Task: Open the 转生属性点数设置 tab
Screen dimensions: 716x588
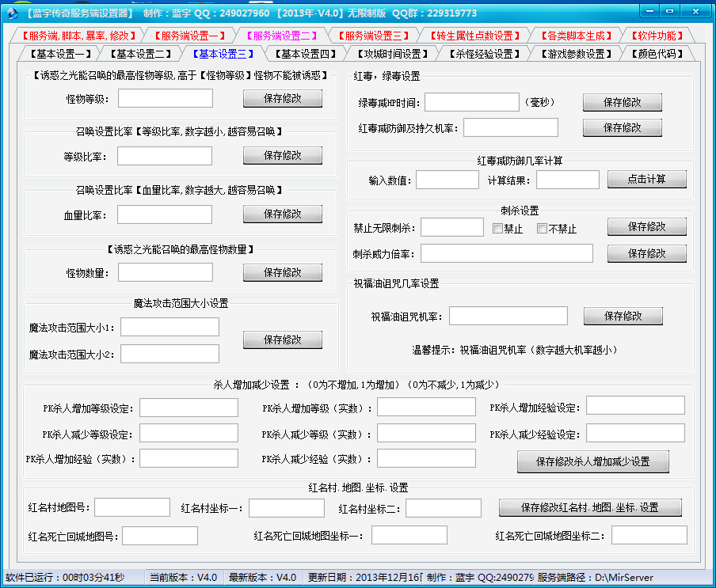Action: pyautogui.click(x=474, y=36)
